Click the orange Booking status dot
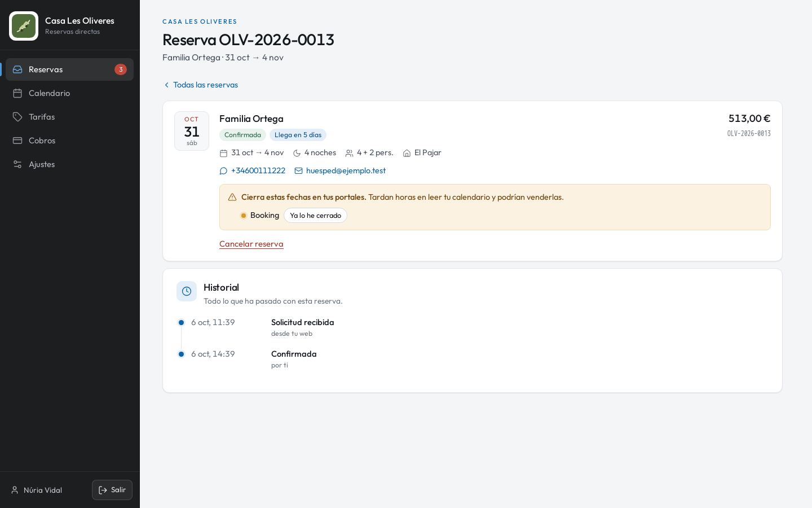Viewport: 812px width, 508px height. point(244,216)
